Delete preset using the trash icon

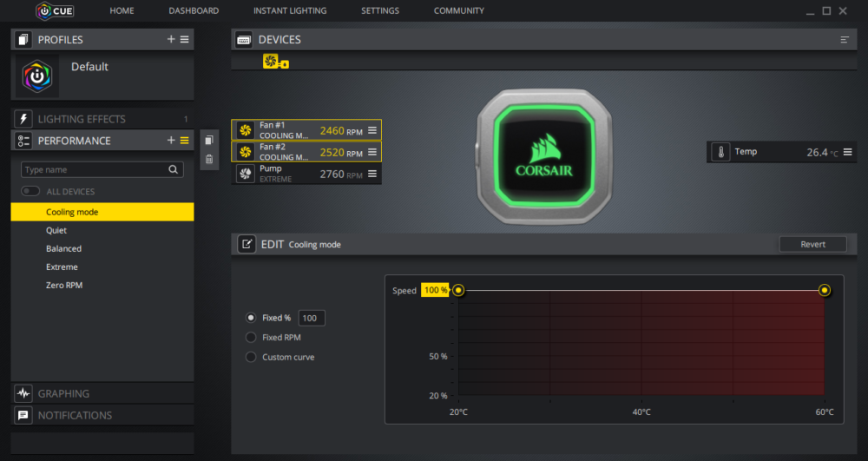208,160
